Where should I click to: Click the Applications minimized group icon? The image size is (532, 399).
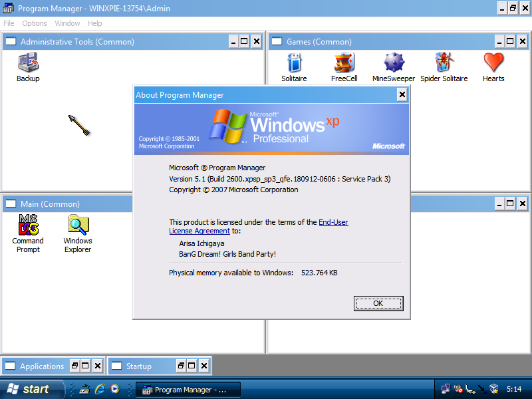[x=10, y=366]
